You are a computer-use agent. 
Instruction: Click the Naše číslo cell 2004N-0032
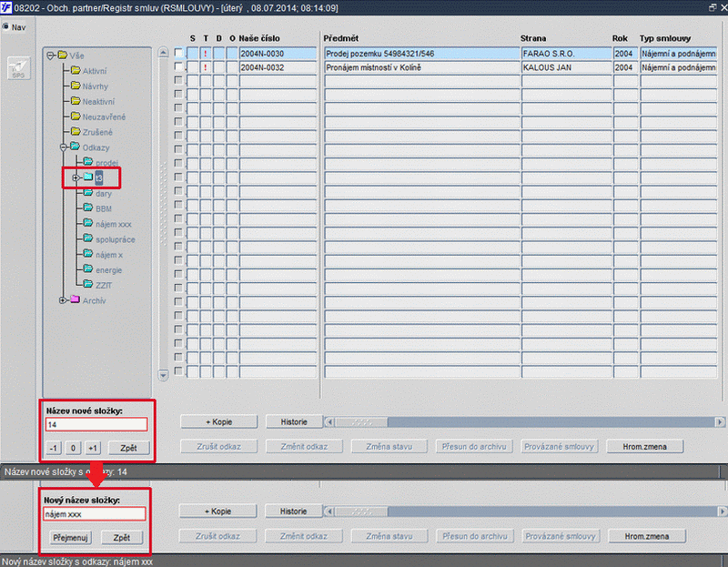point(278,67)
